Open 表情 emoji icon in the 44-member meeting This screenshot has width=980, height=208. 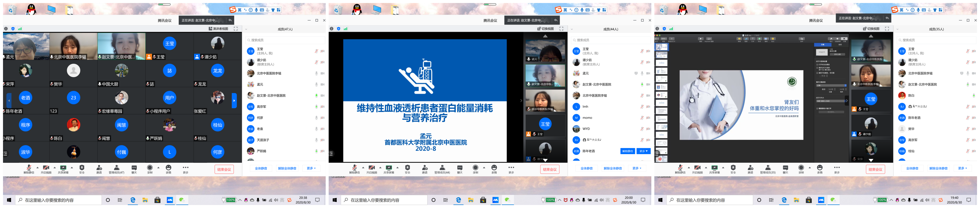[494, 168]
